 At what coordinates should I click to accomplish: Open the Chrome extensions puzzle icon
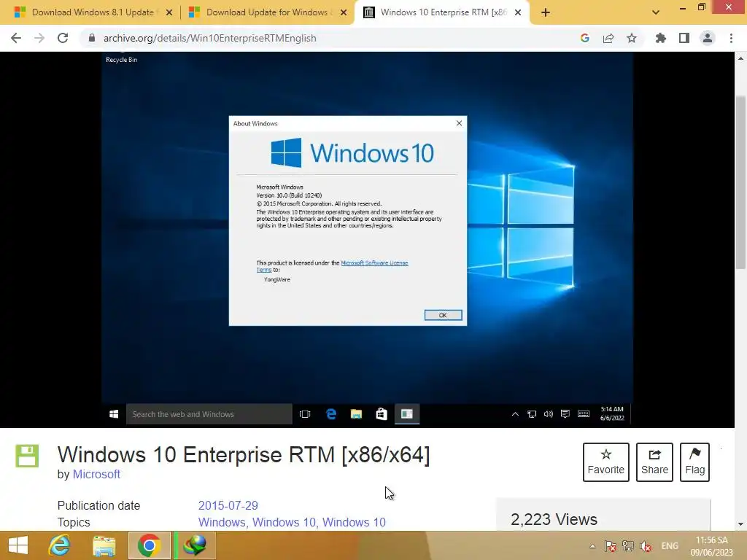point(660,38)
